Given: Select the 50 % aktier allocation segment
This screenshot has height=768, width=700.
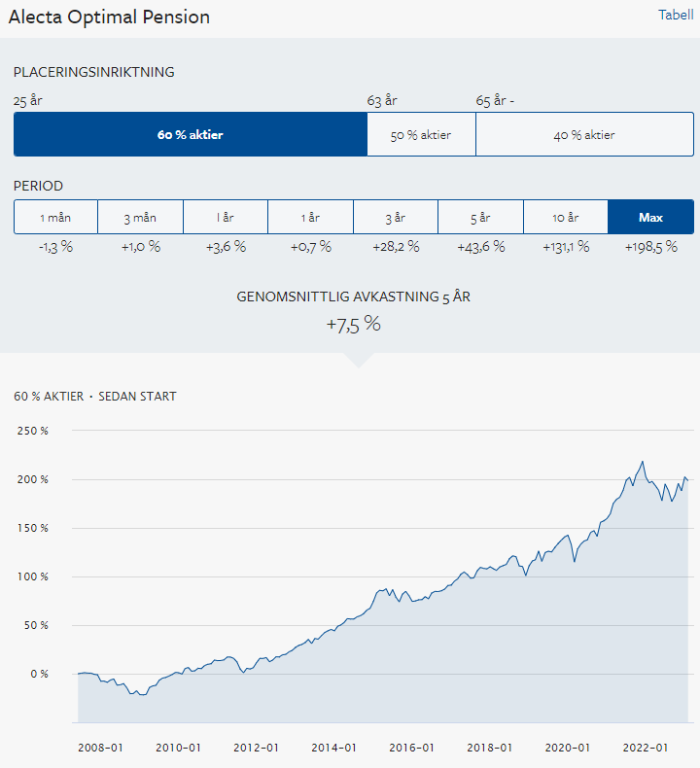Looking at the screenshot, I should pos(421,135).
